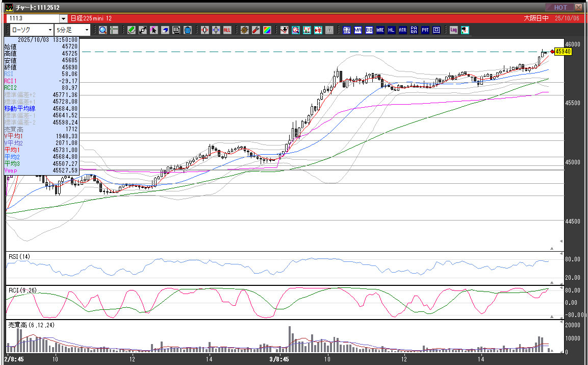Click the HOT button in title bar
The height and width of the screenshot is (365, 588).
(560, 7)
